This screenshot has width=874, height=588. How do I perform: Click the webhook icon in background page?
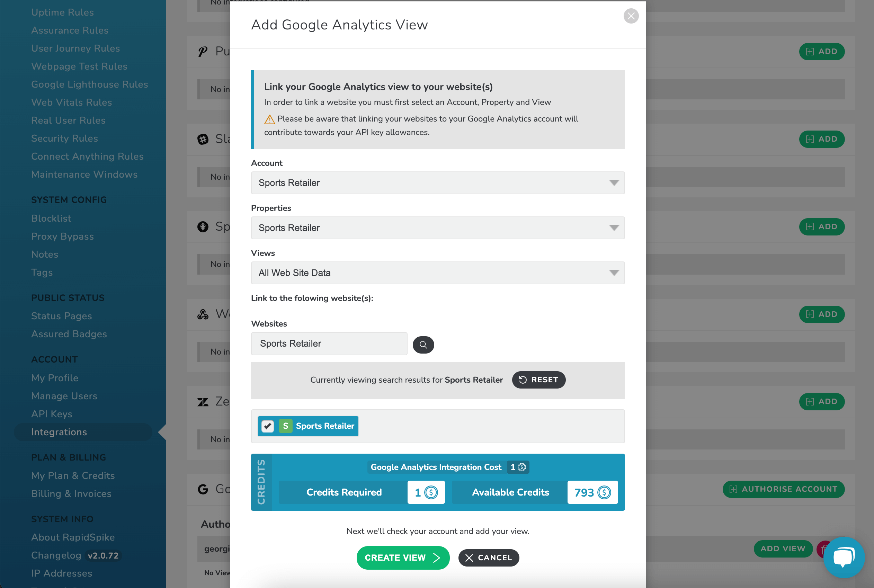click(x=203, y=314)
